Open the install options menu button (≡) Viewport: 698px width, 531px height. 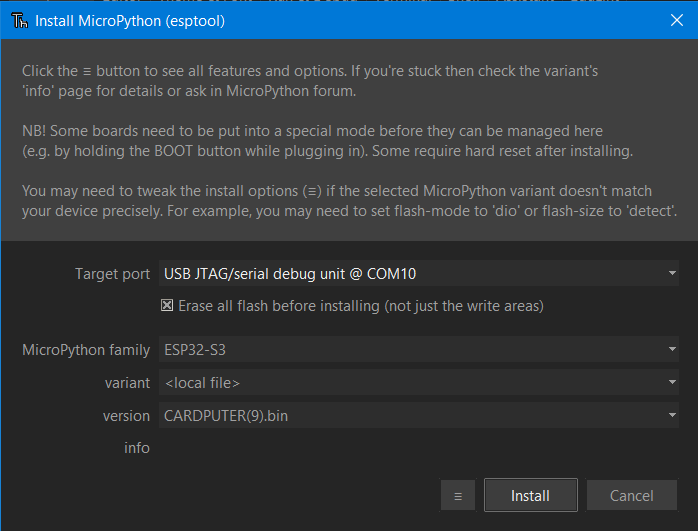[x=458, y=495]
